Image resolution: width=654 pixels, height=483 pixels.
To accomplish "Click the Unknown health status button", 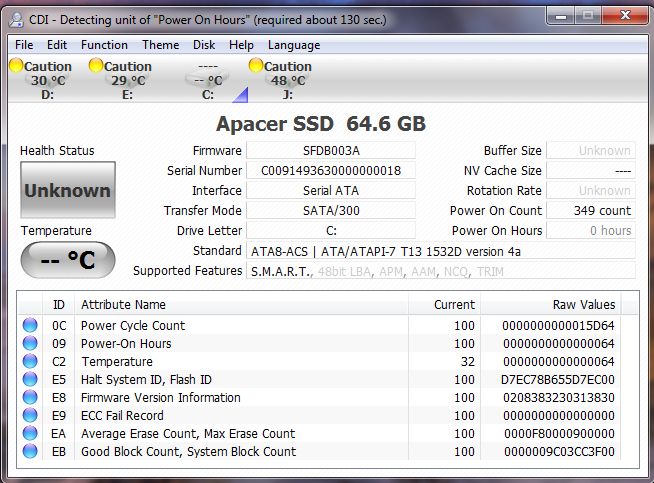I will 68,190.
